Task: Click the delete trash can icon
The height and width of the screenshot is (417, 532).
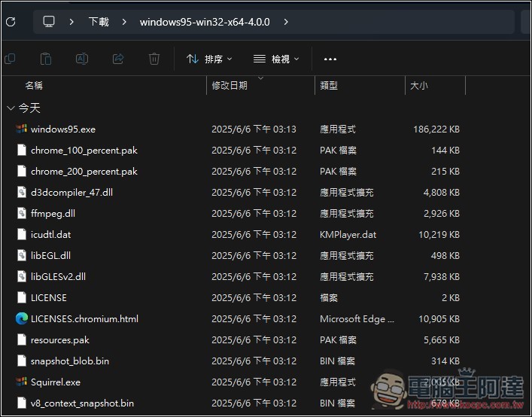Action: click(x=154, y=59)
